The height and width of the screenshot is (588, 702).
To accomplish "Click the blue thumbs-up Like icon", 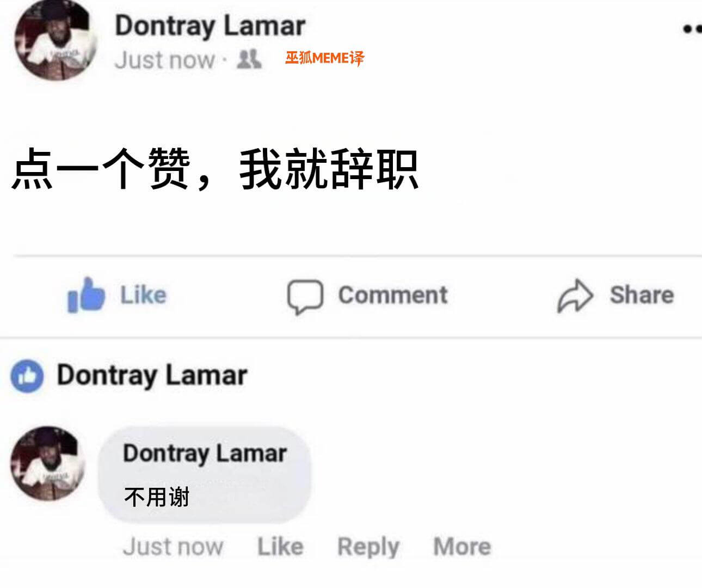I will coord(85,295).
